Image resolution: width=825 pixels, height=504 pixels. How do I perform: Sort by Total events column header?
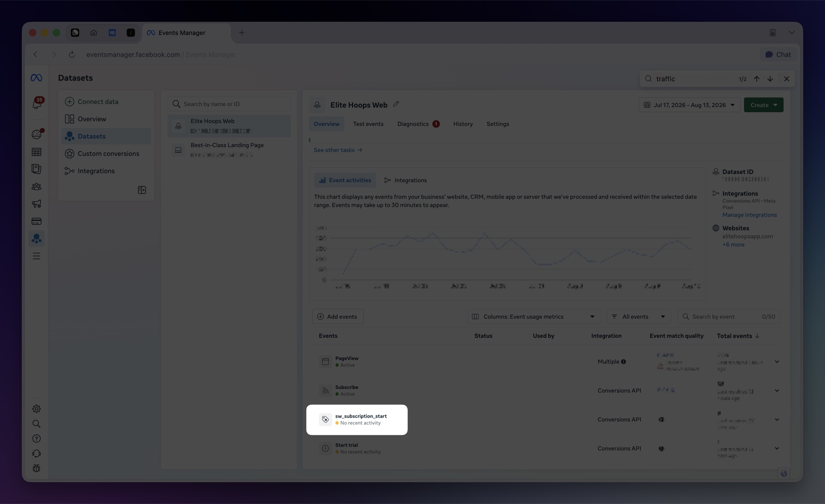coord(738,336)
